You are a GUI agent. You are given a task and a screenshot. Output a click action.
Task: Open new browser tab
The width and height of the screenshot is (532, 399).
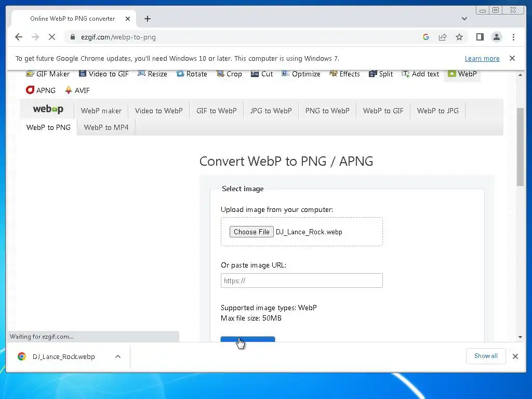pyautogui.click(x=148, y=19)
